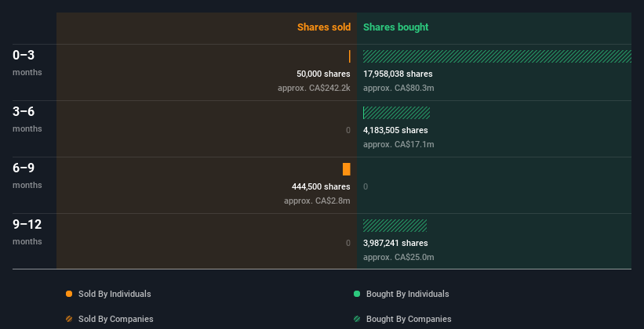Click the approx. CA$80.3m amount
Viewport: 644px width, 329px height.
[x=398, y=88]
